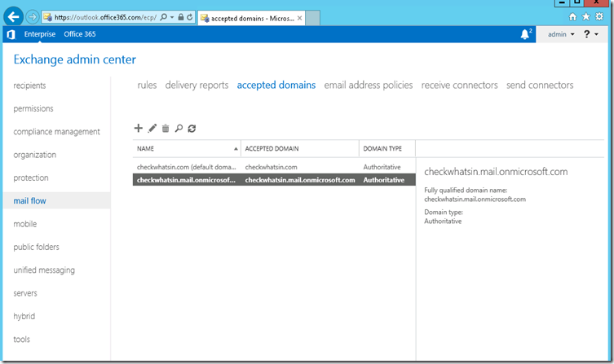Open unified messaging section

[x=44, y=270]
